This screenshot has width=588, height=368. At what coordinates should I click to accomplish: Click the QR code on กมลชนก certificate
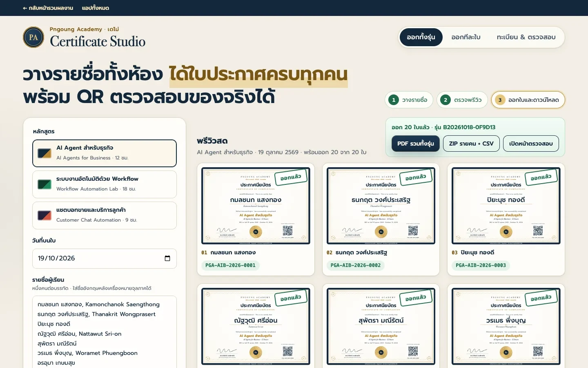click(x=287, y=231)
